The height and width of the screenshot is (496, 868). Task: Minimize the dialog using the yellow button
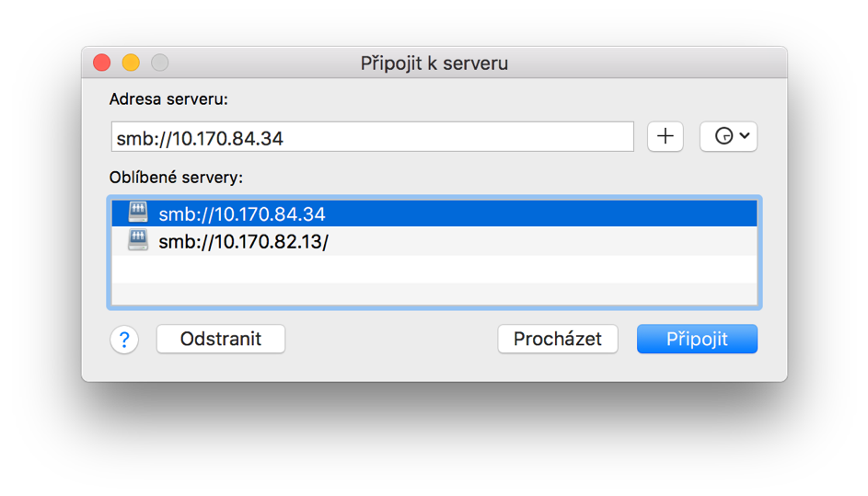pyautogui.click(x=131, y=63)
